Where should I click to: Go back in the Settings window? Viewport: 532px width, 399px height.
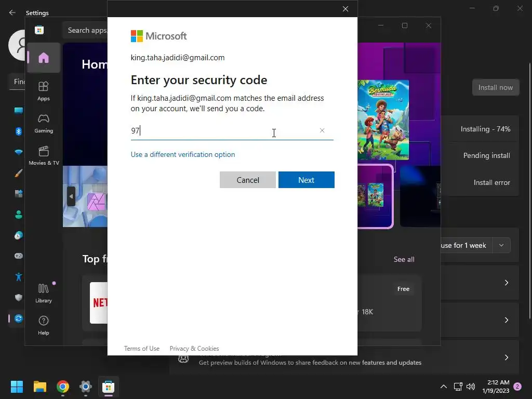[x=12, y=12]
